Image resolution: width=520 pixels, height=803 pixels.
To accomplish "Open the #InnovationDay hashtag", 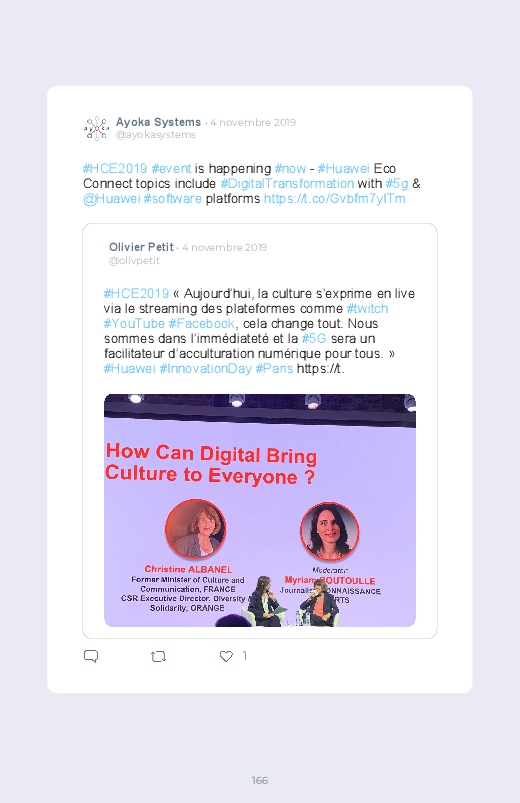I will [205, 368].
